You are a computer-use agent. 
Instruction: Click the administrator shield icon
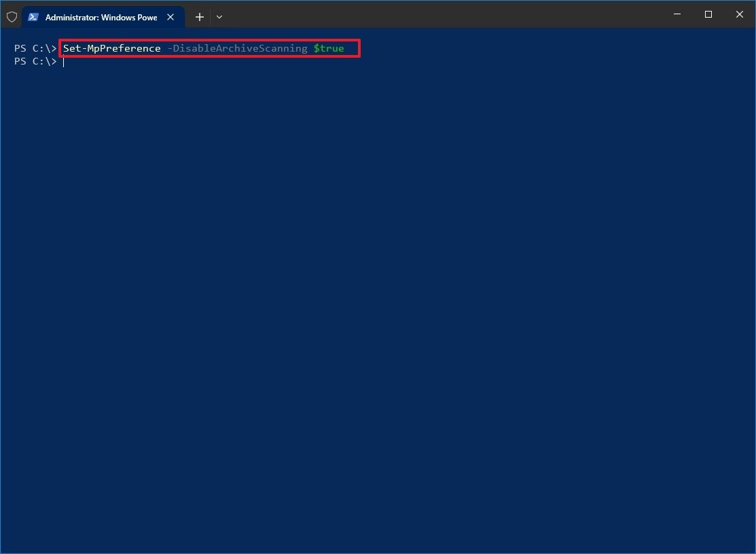point(11,16)
